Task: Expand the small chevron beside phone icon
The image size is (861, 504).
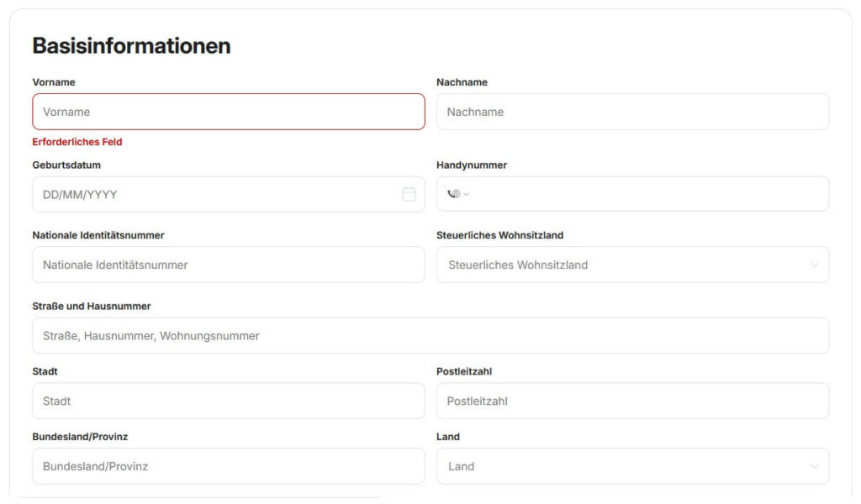Action: pyautogui.click(x=467, y=195)
